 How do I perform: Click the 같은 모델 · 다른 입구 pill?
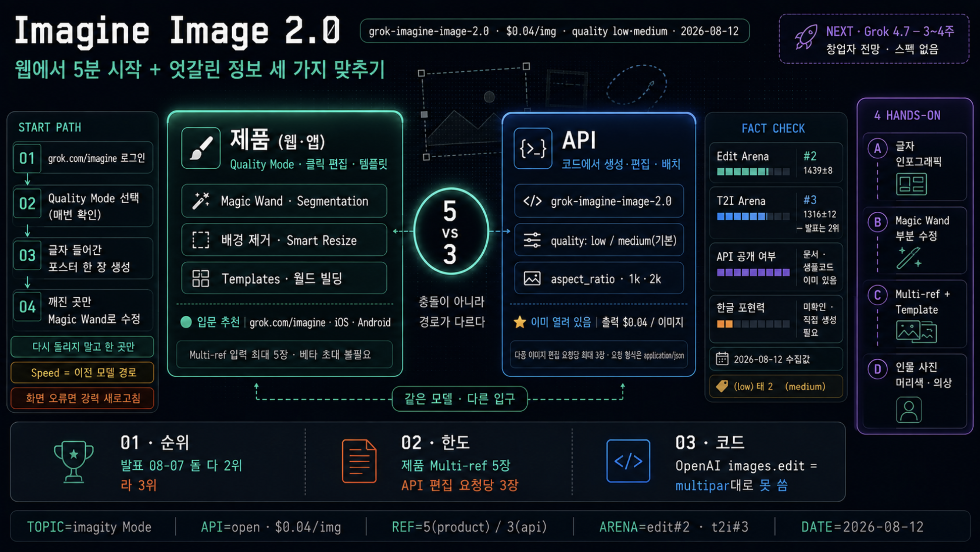click(459, 399)
